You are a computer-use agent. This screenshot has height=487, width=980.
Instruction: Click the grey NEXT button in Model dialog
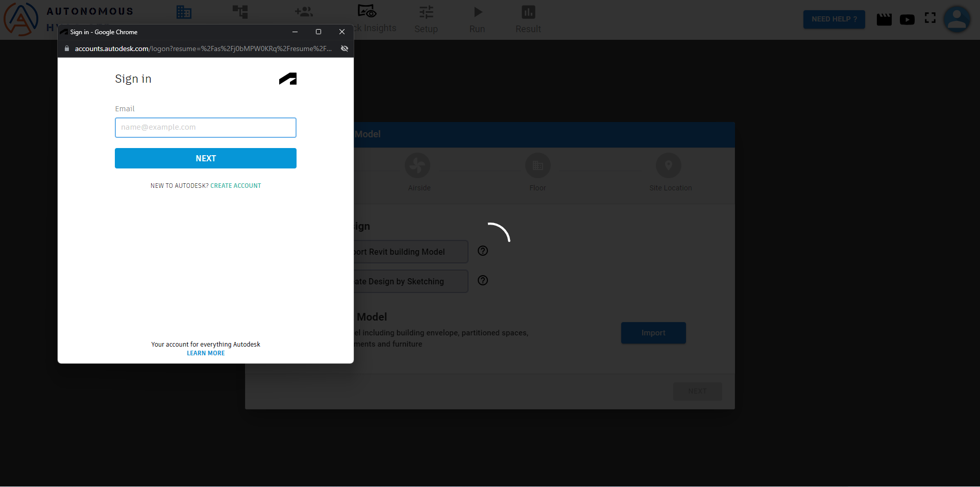(x=697, y=392)
